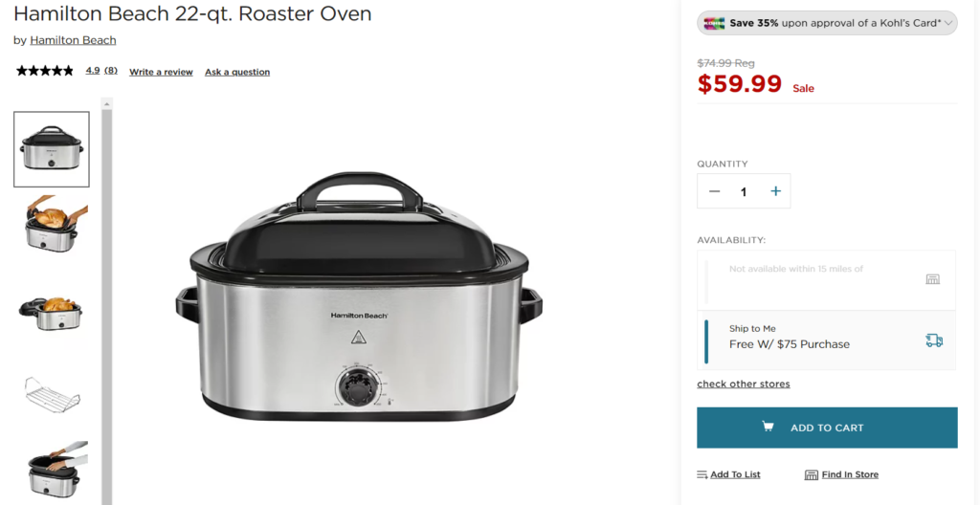Image resolution: width=980 pixels, height=505 pixels.
Task: Select the roasting rack thumbnail image
Action: tap(52, 394)
